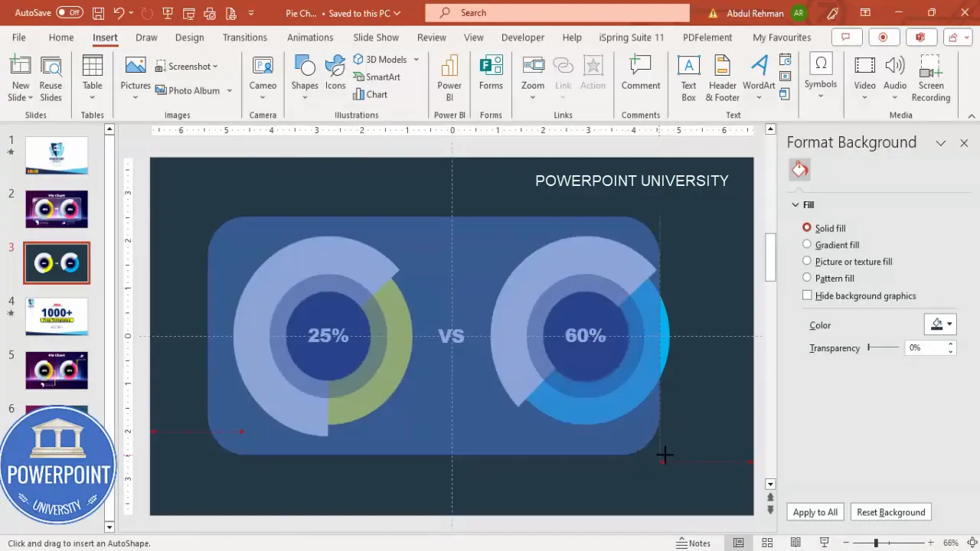Insert a Chart
980x551 pixels.
371,94
